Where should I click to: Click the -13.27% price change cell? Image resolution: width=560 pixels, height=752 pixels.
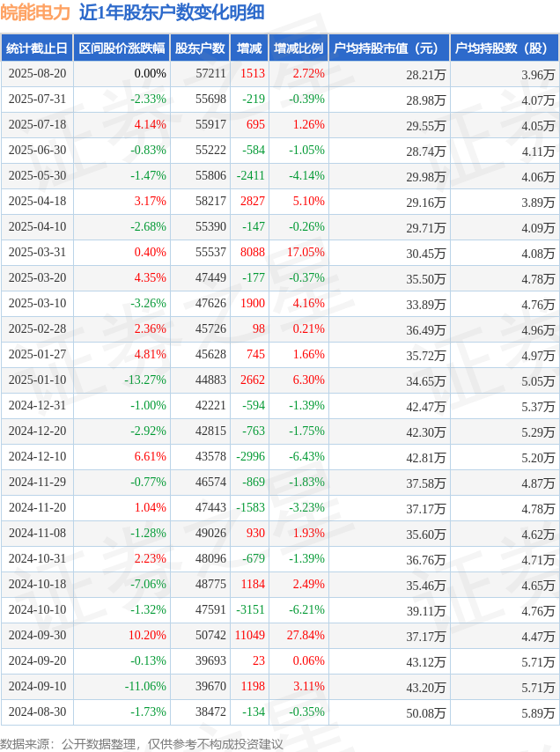coord(145,380)
